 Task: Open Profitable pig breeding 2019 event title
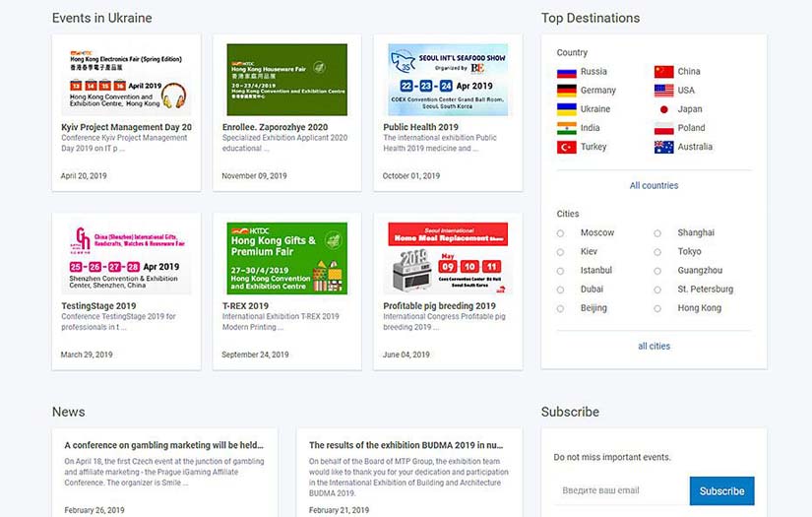click(439, 305)
